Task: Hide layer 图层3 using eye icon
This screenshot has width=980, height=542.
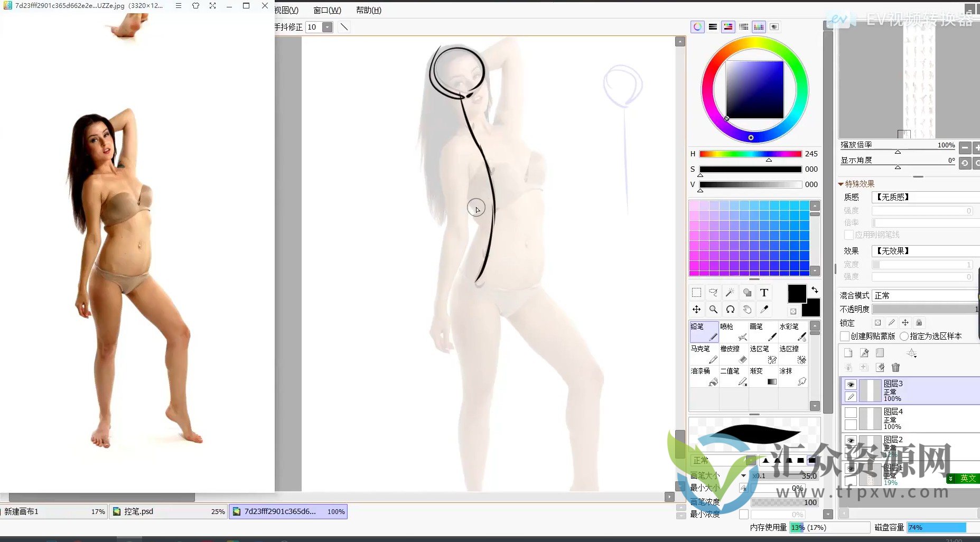Action: 851,385
